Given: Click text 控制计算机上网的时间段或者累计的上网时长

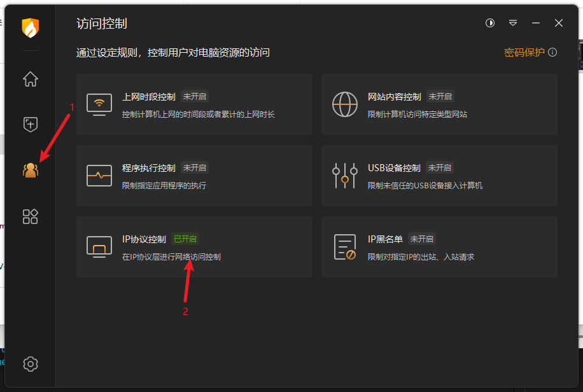Looking at the screenshot, I should pyautogui.click(x=198, y=115).
